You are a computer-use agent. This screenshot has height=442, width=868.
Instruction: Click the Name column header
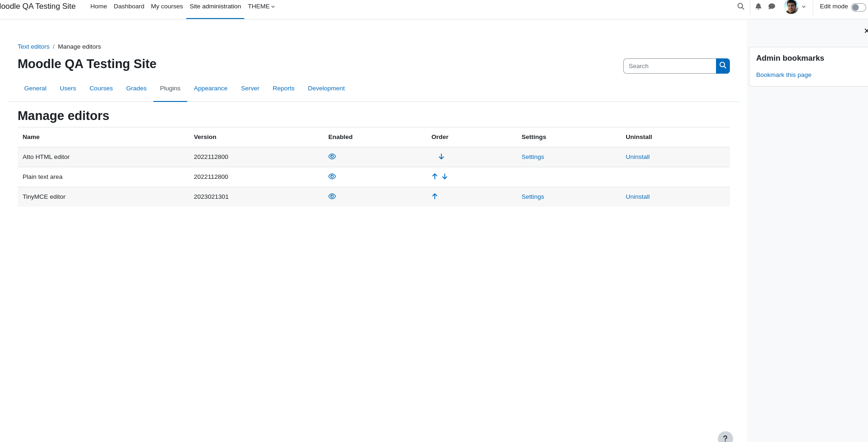point(31,137)
